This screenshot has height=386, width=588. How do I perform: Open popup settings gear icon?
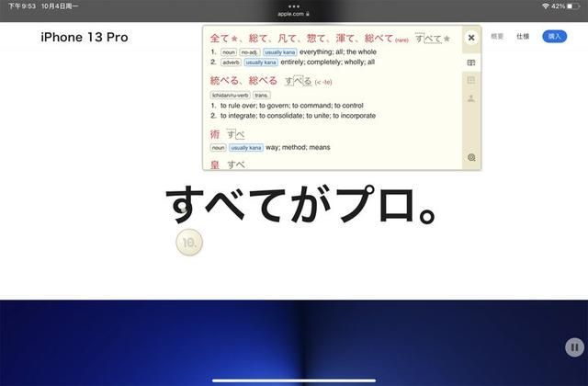[471, 157]
